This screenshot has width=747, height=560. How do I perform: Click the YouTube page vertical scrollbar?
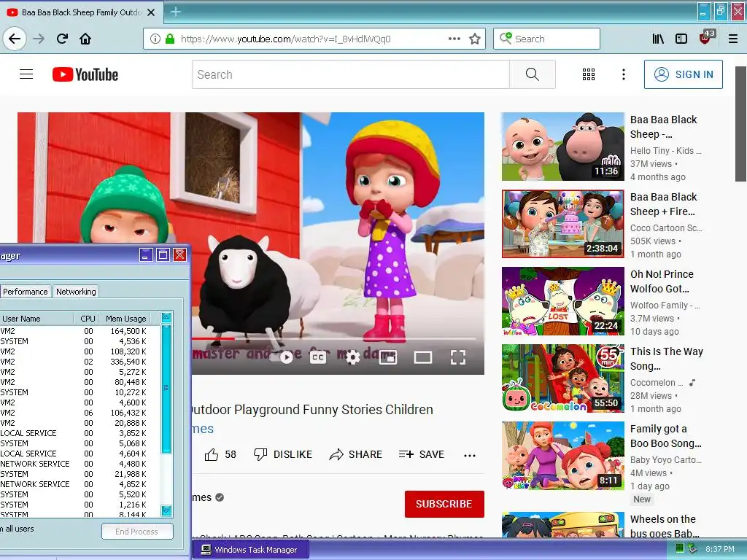coord(740,124)
